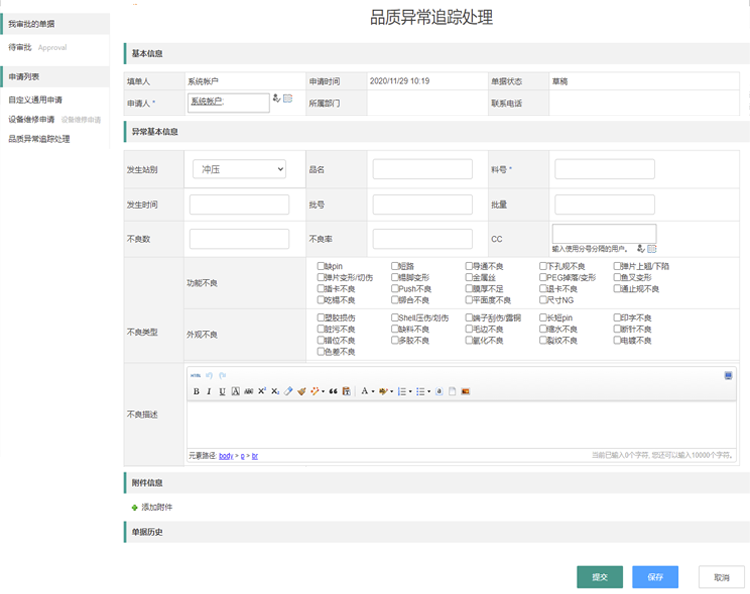Image resolution: width=750 pixels, height=594 pixels.
Task: Toggle editor fullscreen icon
Action: pos(728,375)
